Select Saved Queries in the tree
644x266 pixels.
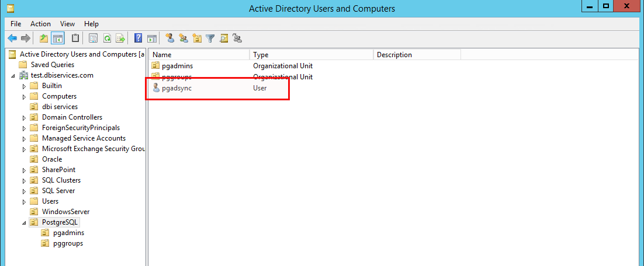(x=53, y=65)
